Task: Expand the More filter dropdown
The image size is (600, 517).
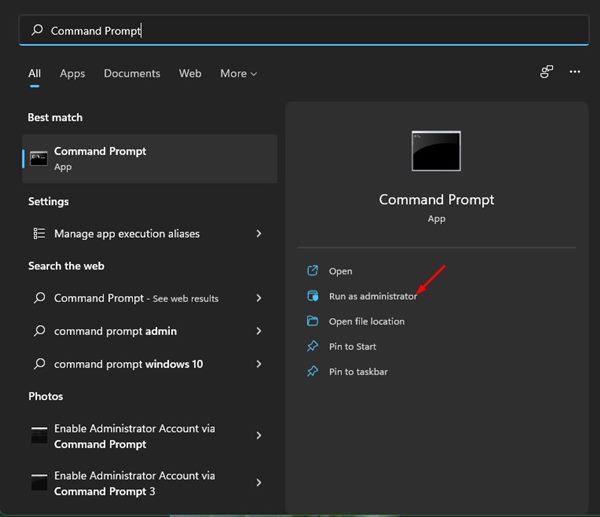Action: (238, 73)
